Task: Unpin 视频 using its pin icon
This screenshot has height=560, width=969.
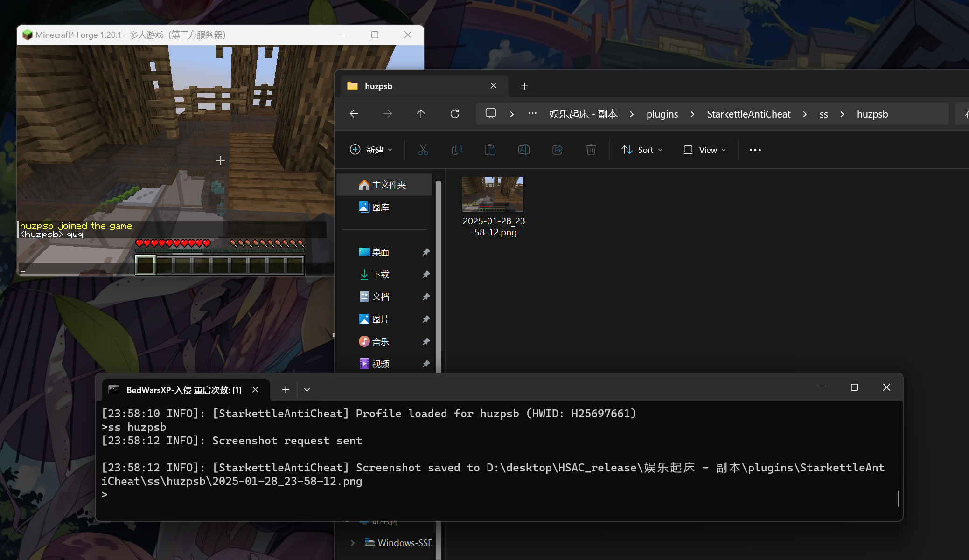Action: [x=425, y=364]
